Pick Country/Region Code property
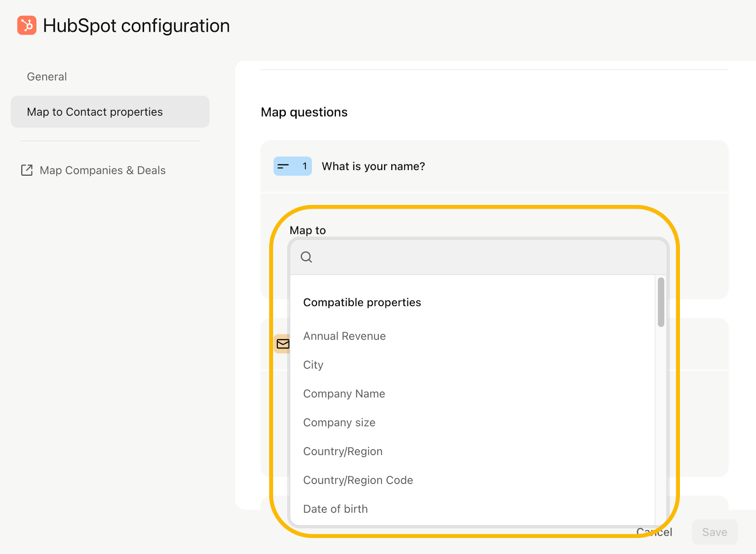 coord(358,480)
